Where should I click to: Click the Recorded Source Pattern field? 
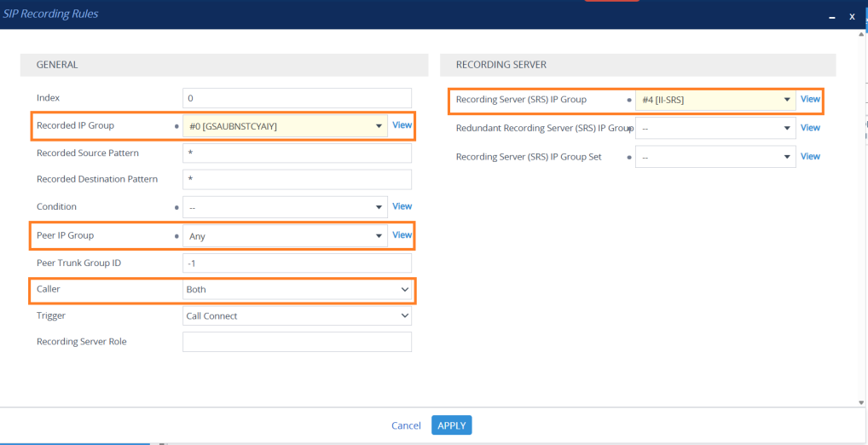(x=297, y=153)
